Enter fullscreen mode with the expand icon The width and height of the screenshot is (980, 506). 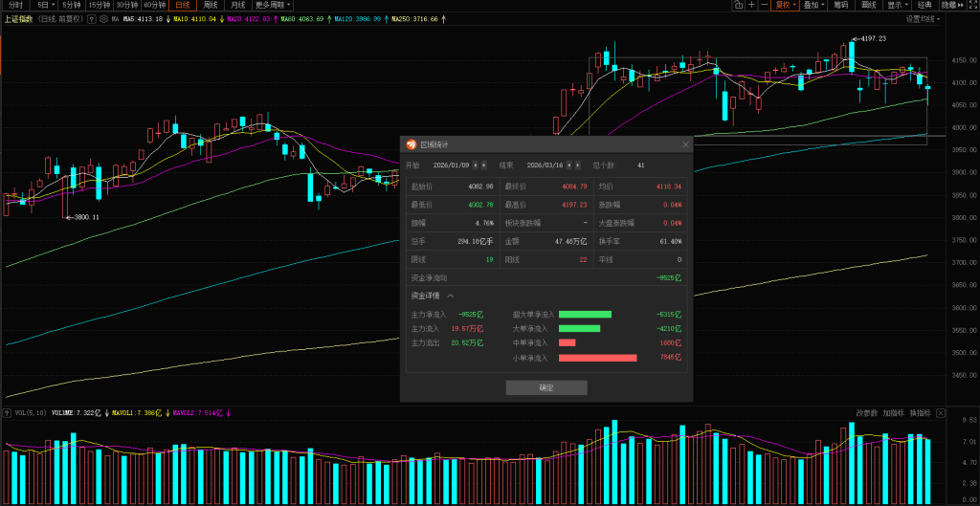click(971, 5)
